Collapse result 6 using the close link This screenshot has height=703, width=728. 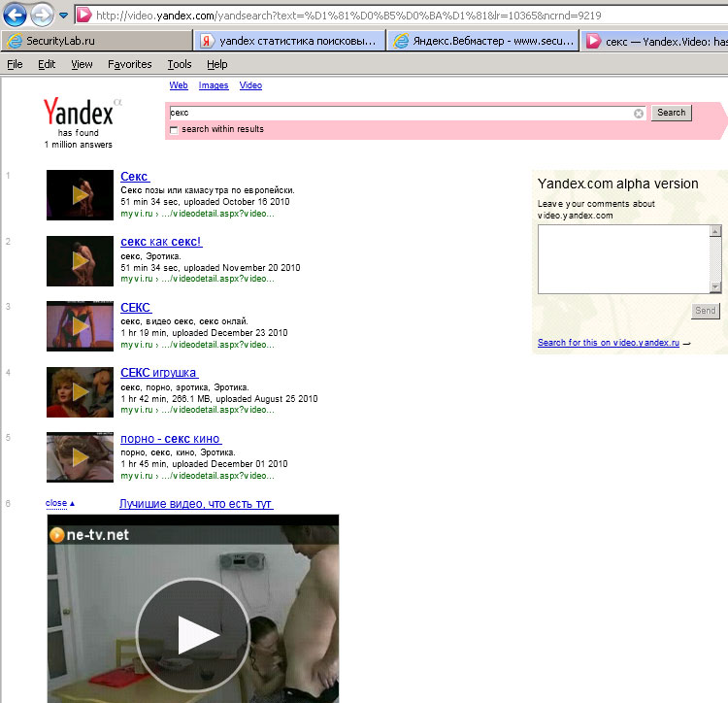pyautogui.click(x=56, y=503)
